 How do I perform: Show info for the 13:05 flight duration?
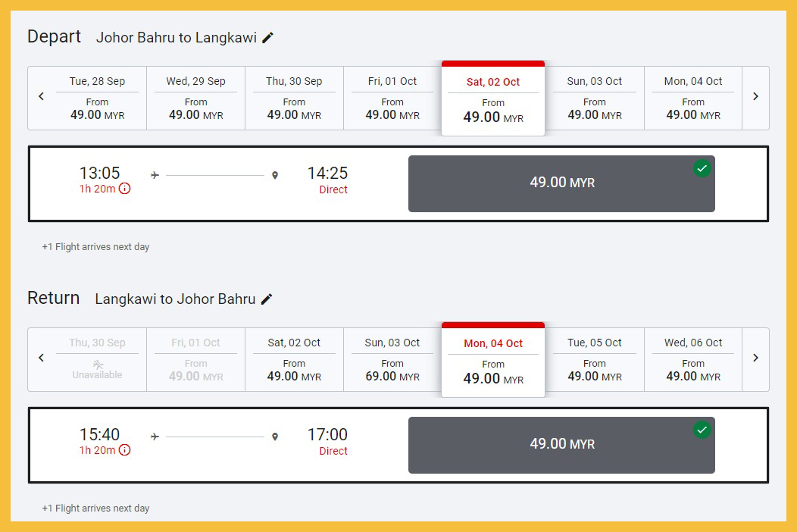coord(125,189)
